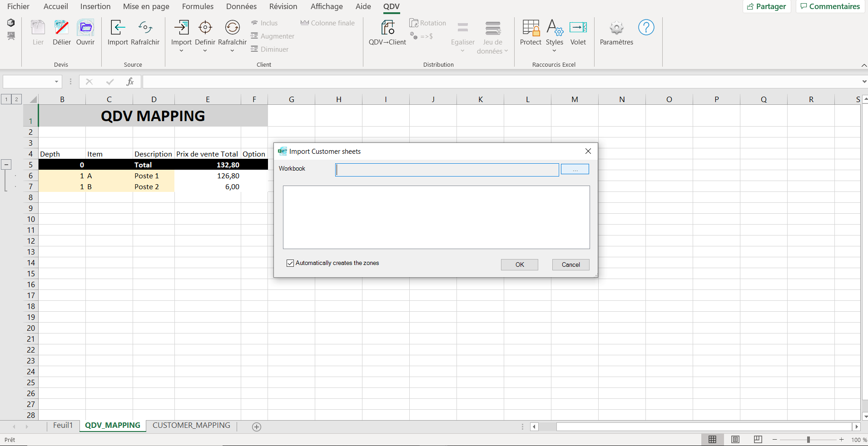This screenshot has height=446, width=868.
Task: Open the Accueil ribbon tab
Action: click(56, 6)
